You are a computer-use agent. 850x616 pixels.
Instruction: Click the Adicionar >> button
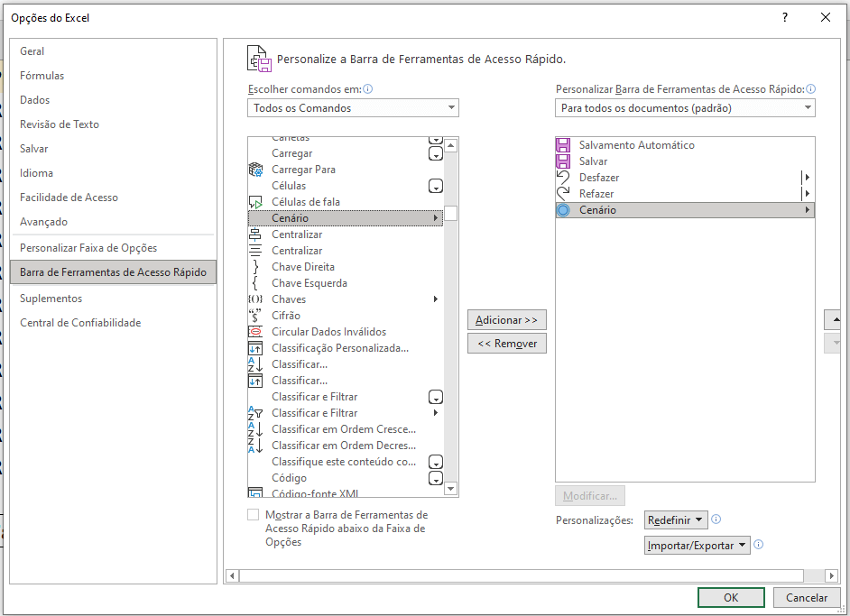(x=507, y=320)
